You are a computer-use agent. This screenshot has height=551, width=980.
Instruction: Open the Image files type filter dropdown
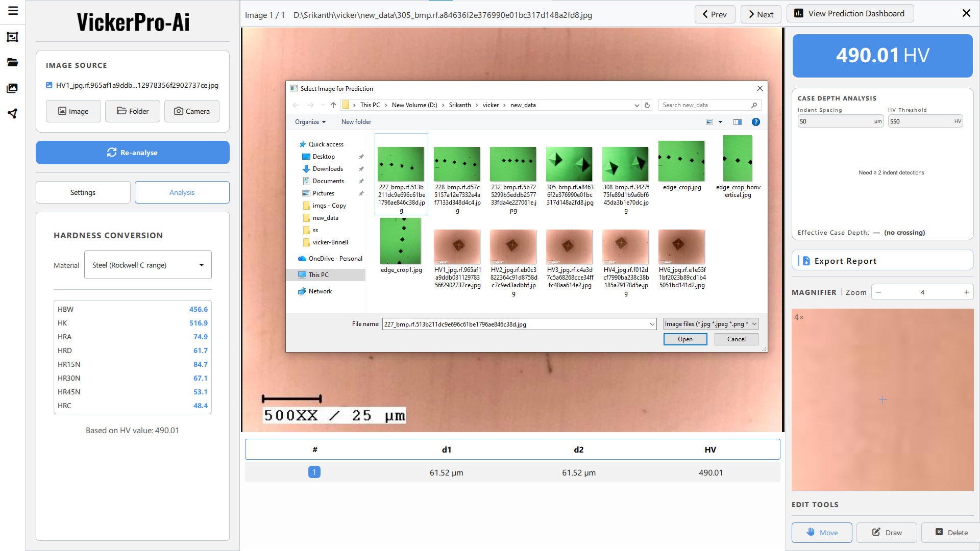(x=710, y=324)
